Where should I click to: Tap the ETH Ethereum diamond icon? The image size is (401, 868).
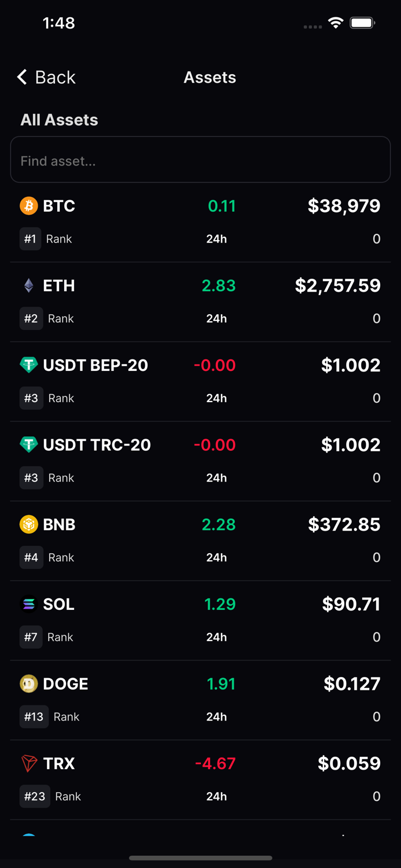(x=29, y=286)
